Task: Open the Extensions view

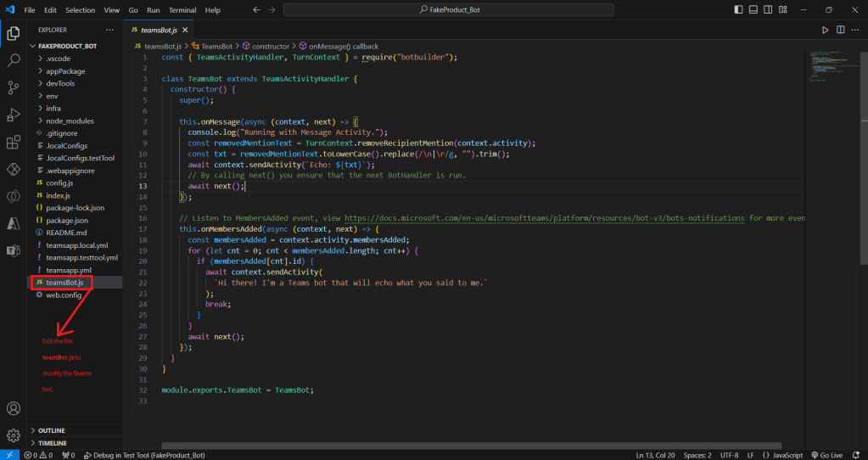Action: coord(14,142)
